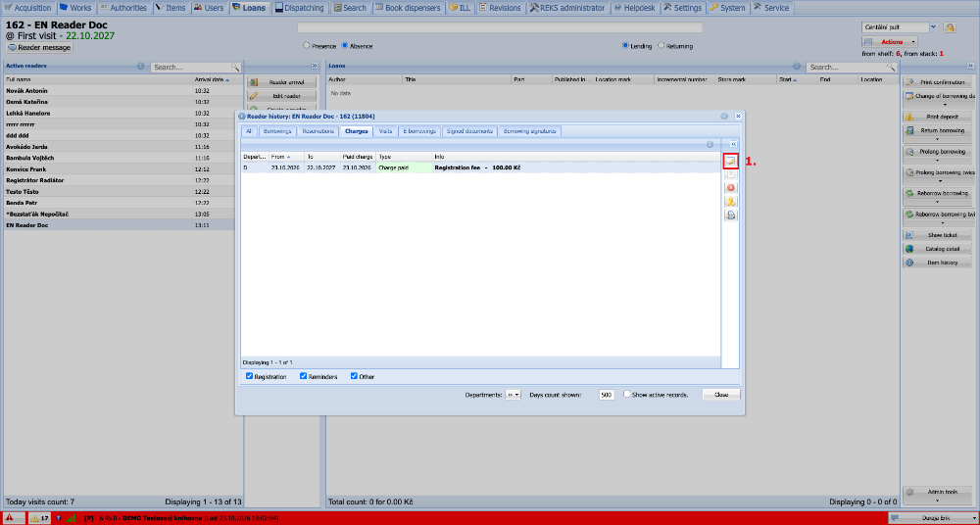Open the Centální pult dropdown arrow

[x=934, y=27]
